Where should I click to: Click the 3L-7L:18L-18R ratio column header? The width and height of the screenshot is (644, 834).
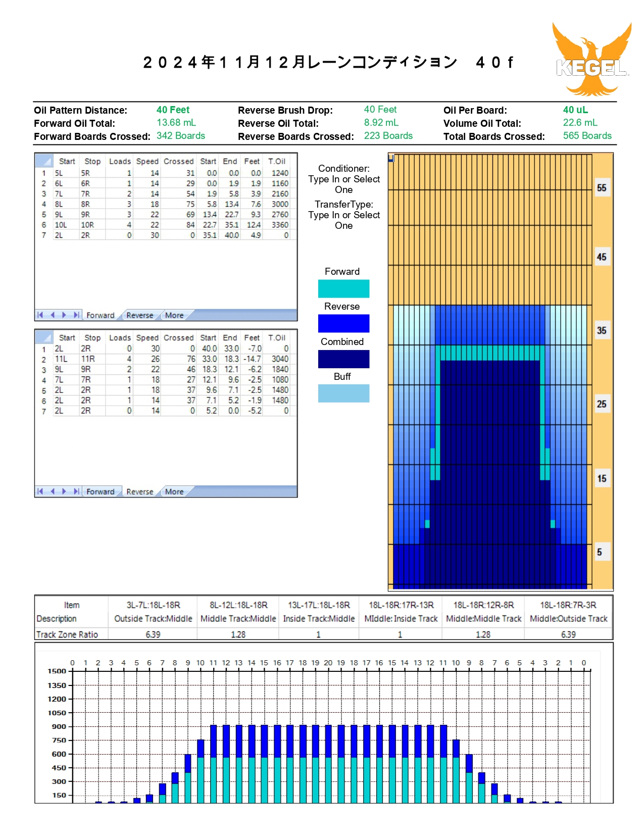pos(153,605)
